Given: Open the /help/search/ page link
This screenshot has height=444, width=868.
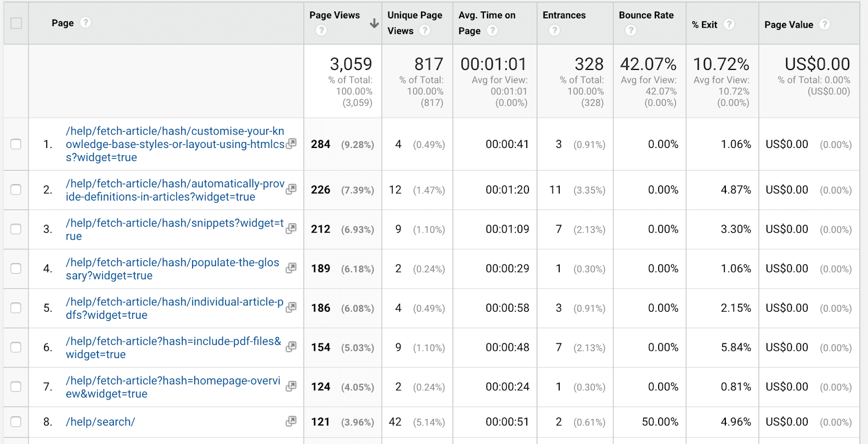Looking at the screenshot, I should click(x=100, y=422).
